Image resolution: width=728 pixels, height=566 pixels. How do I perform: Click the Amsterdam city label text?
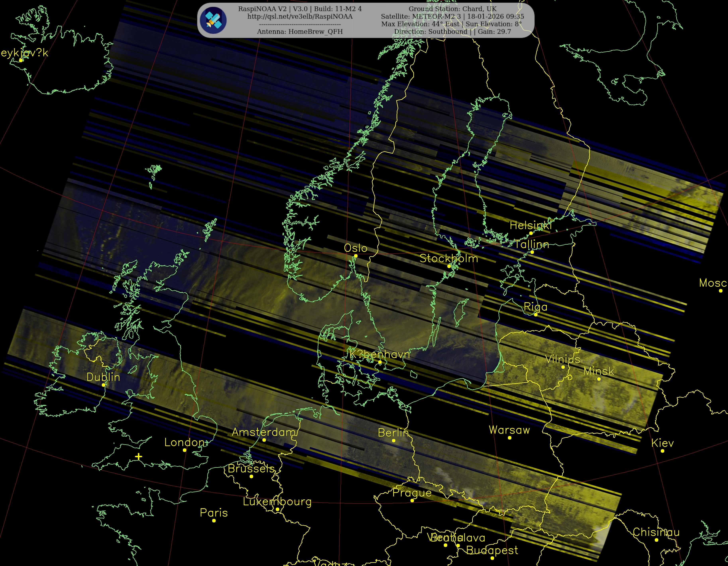[x=263, y=432]
